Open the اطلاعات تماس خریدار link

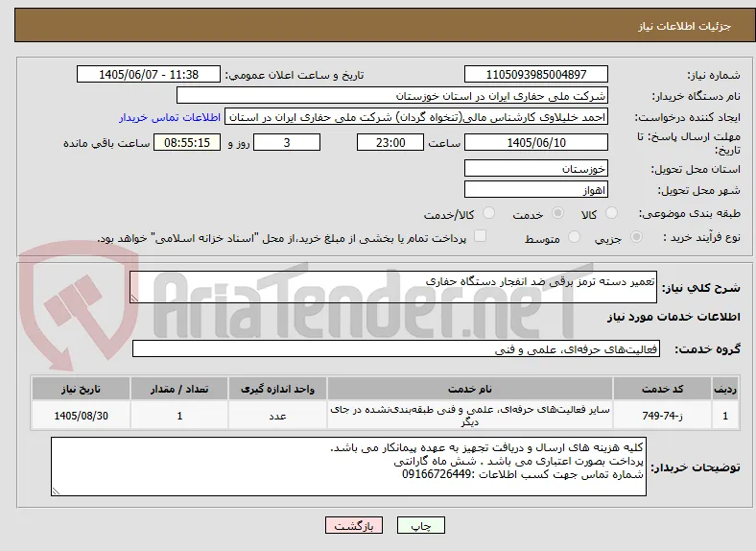coord(170,117)
